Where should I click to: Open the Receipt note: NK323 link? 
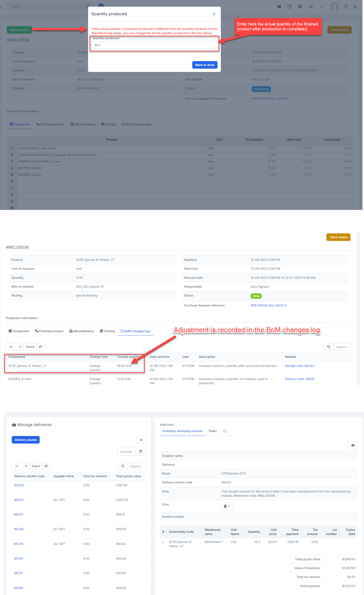[x=299, y=366]
